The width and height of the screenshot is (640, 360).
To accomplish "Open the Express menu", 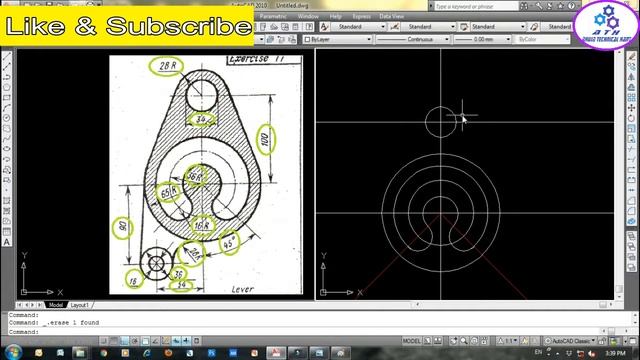I will [x=361, y=16].
